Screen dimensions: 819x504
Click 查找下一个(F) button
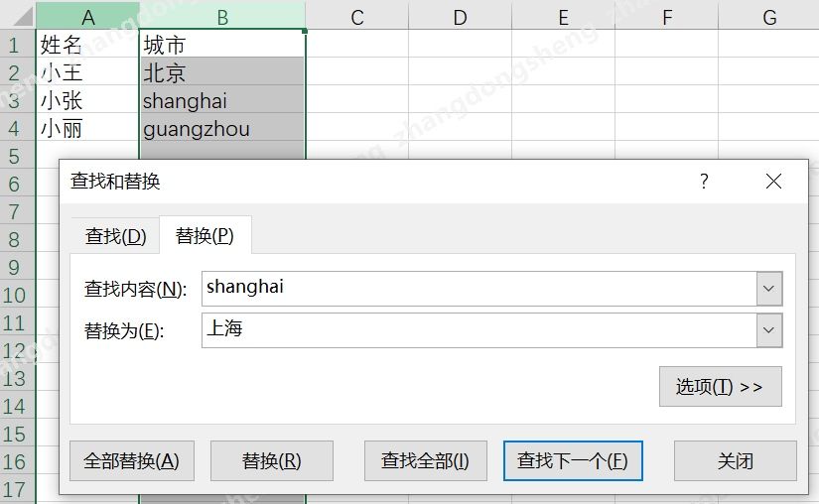click(x=573, y=461)
